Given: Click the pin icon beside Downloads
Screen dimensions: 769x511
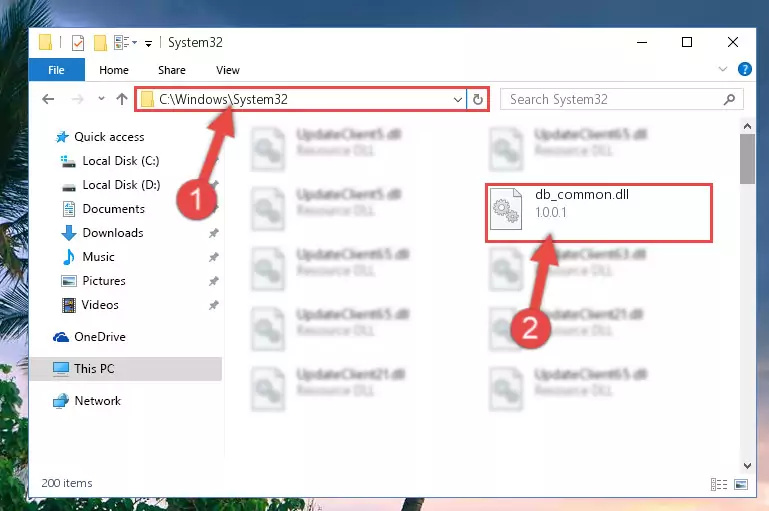Looking at the screenshot, I should pyautogui.click(x=213, y=233).
